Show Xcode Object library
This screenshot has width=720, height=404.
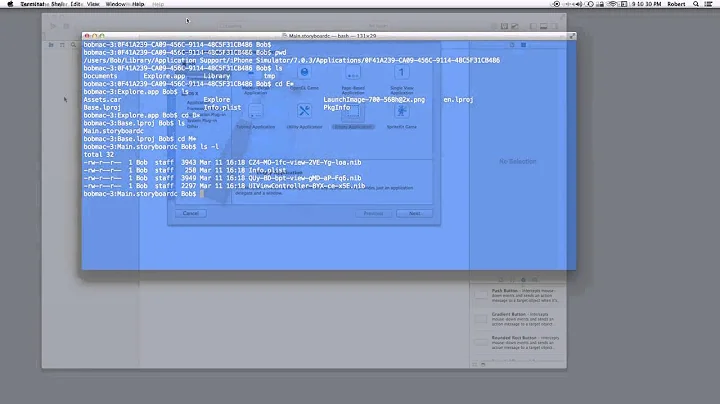coord(523,280)
